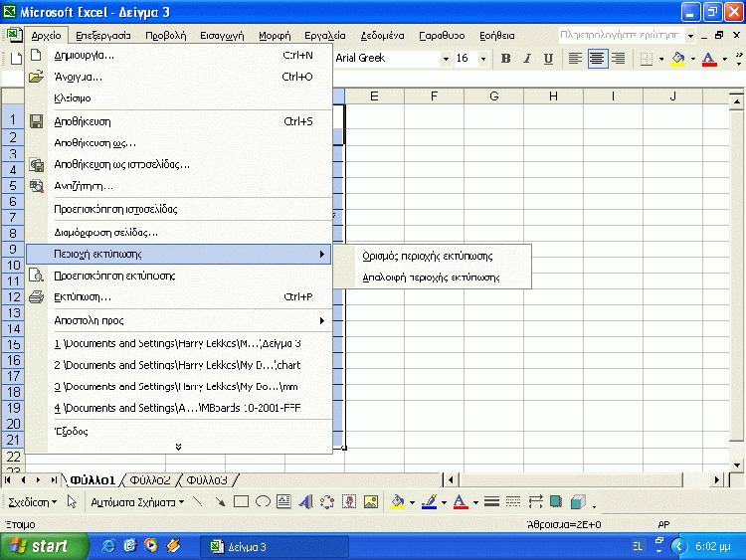This screenshot has height=560, width=746.
Task: Expand the file menu's hidden items chevron
Action: 178,447
